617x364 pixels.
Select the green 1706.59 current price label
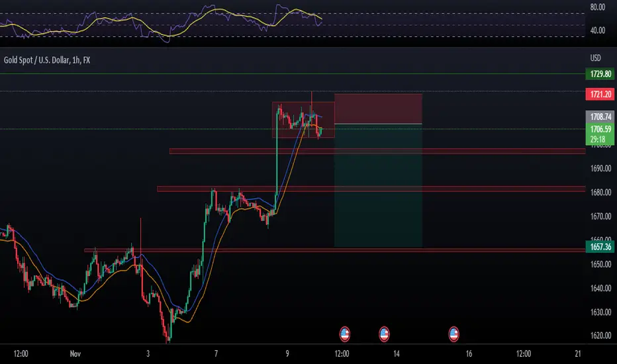(x=600, y=129)
